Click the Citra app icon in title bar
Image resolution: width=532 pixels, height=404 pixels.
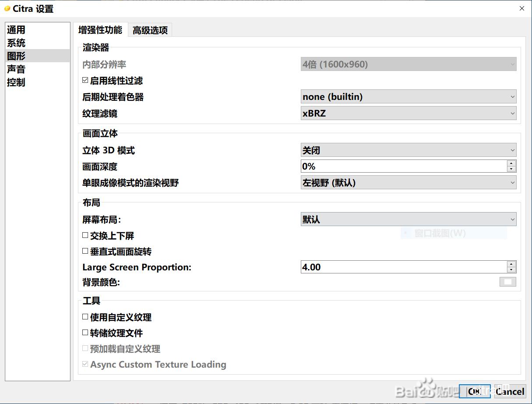click(7, 8)
